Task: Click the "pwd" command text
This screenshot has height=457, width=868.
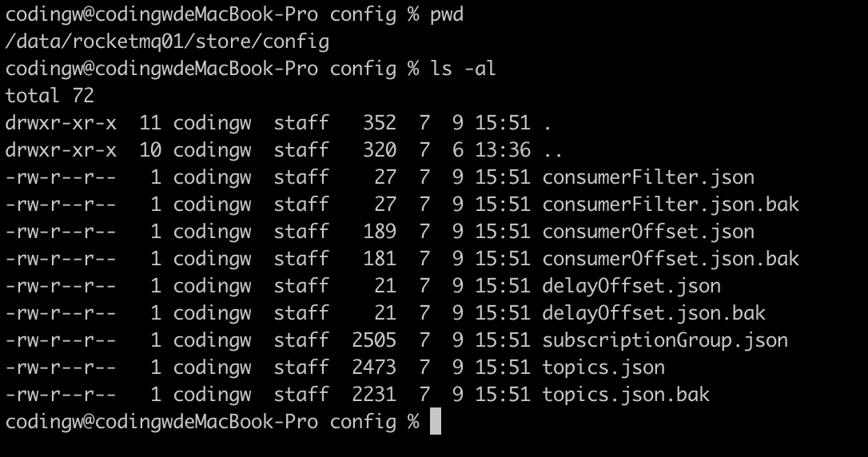Action: 447,14
